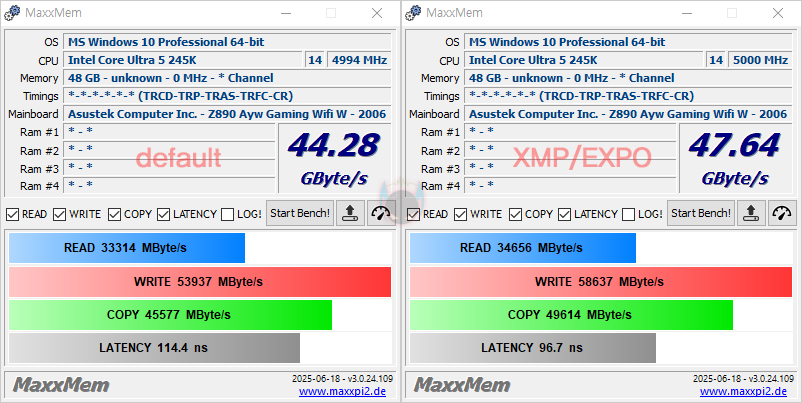Screen dimensions: 802x403
Task: Toggle LATENCY checkbox in the left (default) window
Action: 163,214
